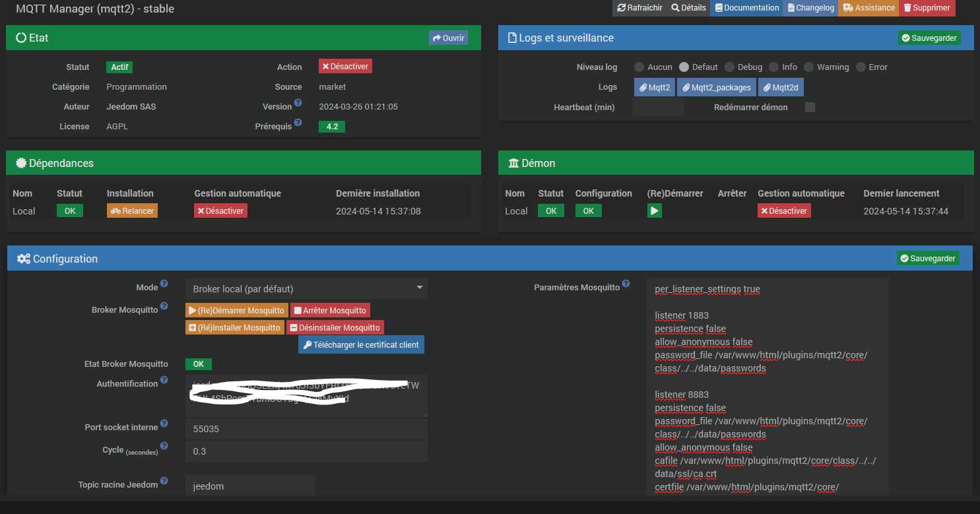Click the help icon next to Cycle

[x=164, y=446]
